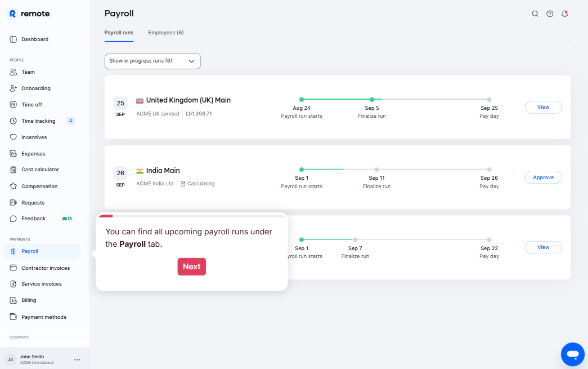Open Time off calendar icon in sidebar
Image resolution: width=588 pixels, height=369 pixels.
click(14, 105)
